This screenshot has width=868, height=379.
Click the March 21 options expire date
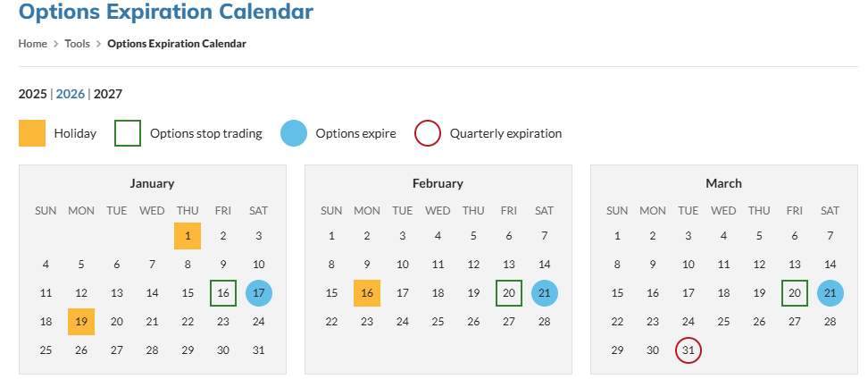pyautogui.click(x=830, y=293)
